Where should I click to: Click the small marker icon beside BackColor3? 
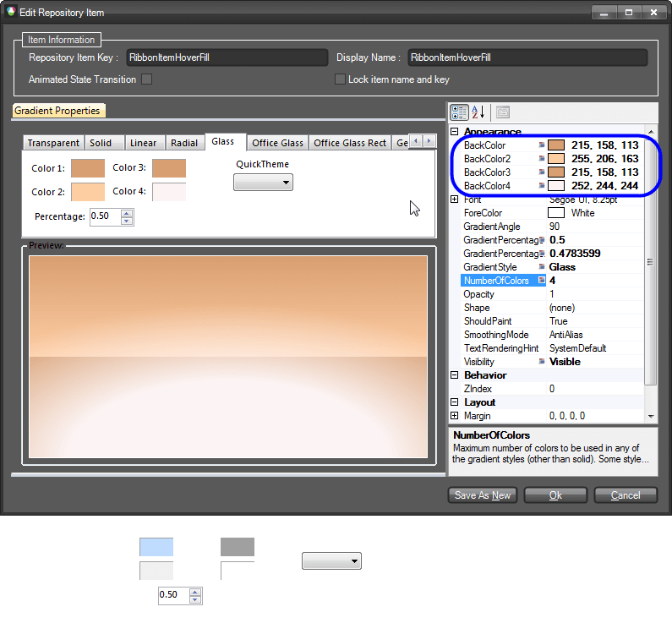tap(542, 172)
